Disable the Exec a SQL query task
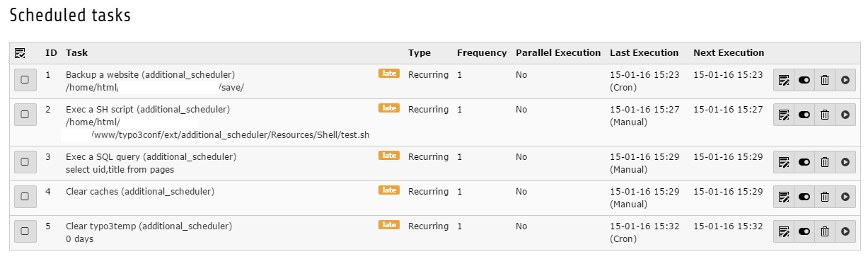Viewport: 868px width, 259px height. 804,162
